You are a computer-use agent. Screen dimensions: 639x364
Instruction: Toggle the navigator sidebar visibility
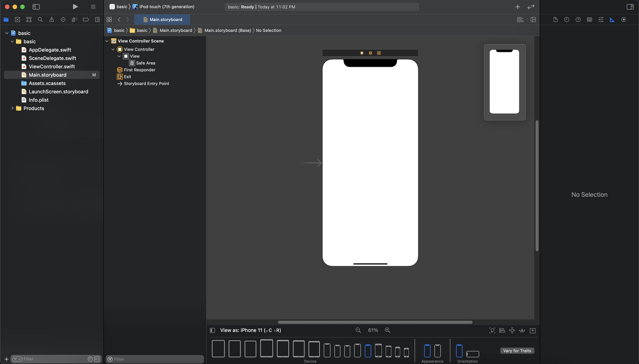point(36,7)
